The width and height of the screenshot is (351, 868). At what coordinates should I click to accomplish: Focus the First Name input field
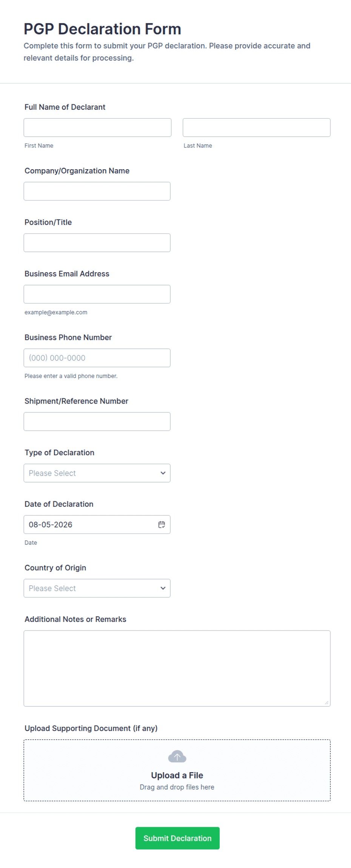pyautogui.click(x=97, y=128)
